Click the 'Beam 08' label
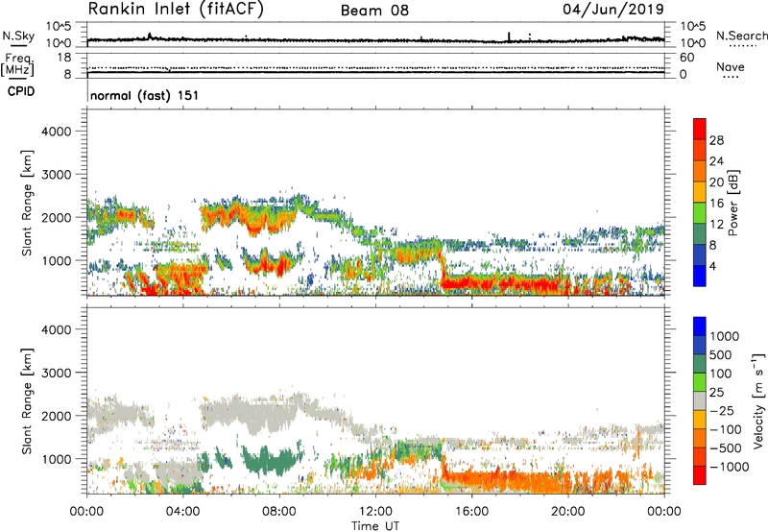The height and width of the screenshot is (532, 768). [374, 11]
